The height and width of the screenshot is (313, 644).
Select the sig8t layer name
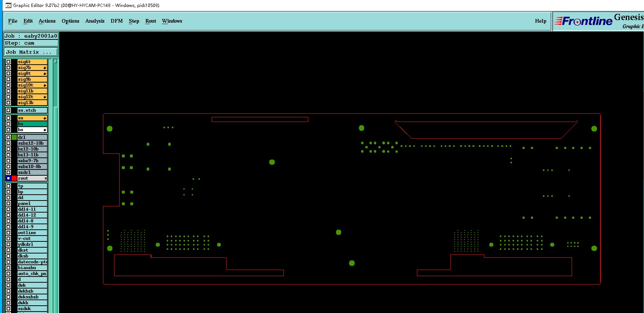click(32, 73)
